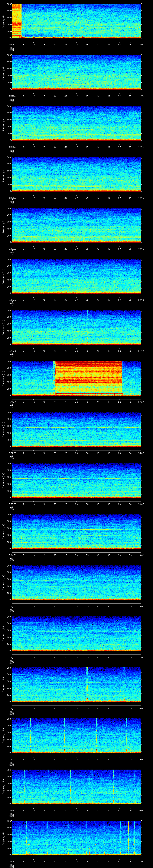
Task: Click the '15:30:00' start time label
Action: click(x=12, y=862)
